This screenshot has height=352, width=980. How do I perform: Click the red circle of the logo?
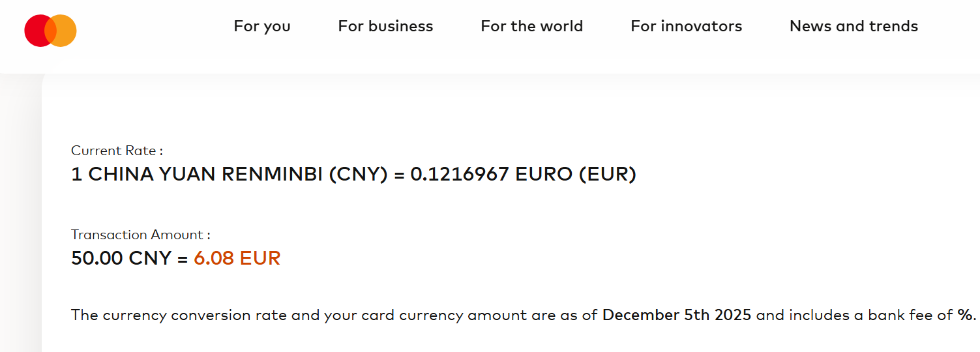[x=36, y=31]
